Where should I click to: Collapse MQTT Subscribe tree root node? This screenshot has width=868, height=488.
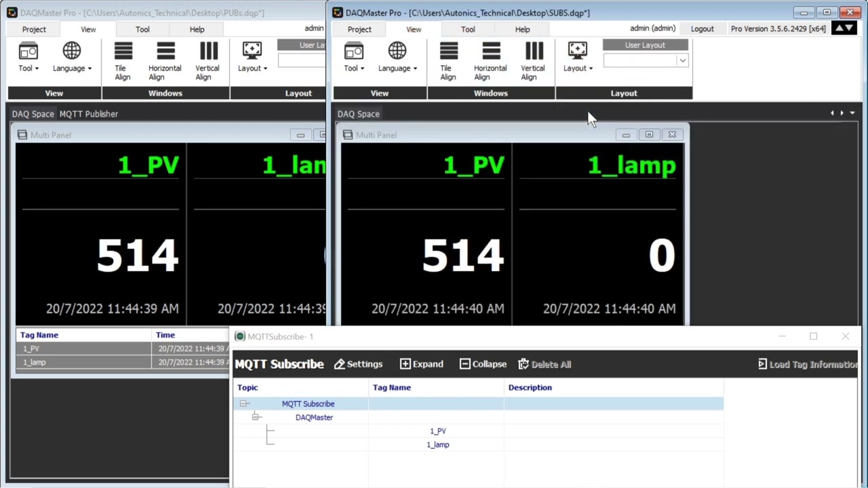[244, 404]
